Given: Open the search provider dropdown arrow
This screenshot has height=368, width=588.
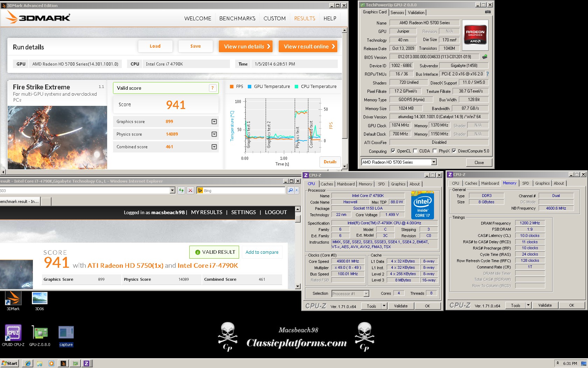Looking at the screenshot, I should 296,190.
